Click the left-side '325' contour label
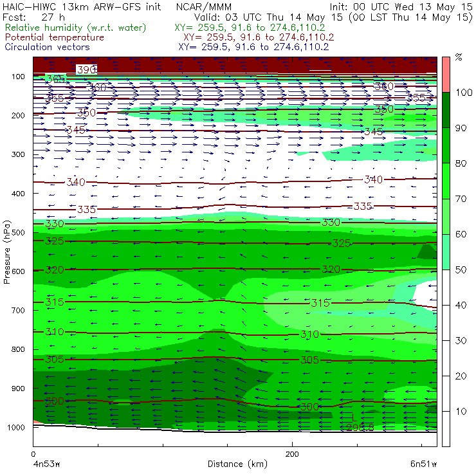Image resolution: width=476 pixels, height=476 pixels. tap(55, 241)
